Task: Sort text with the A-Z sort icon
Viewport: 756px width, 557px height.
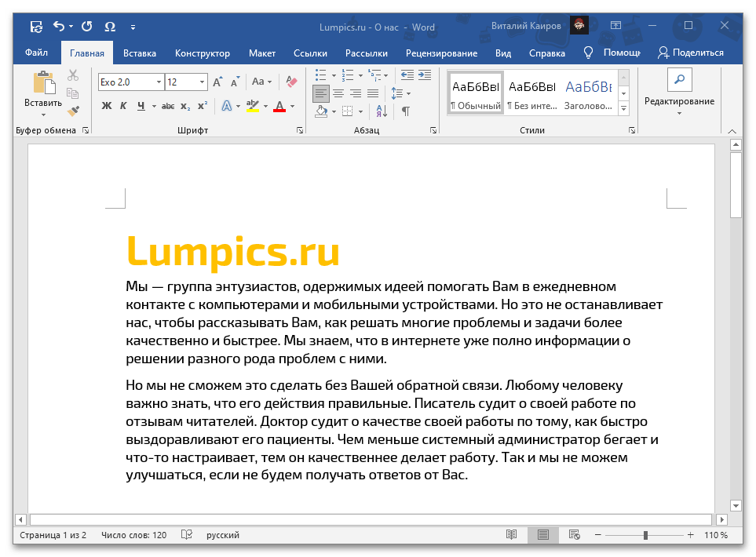Action: (x=382, y=111)
